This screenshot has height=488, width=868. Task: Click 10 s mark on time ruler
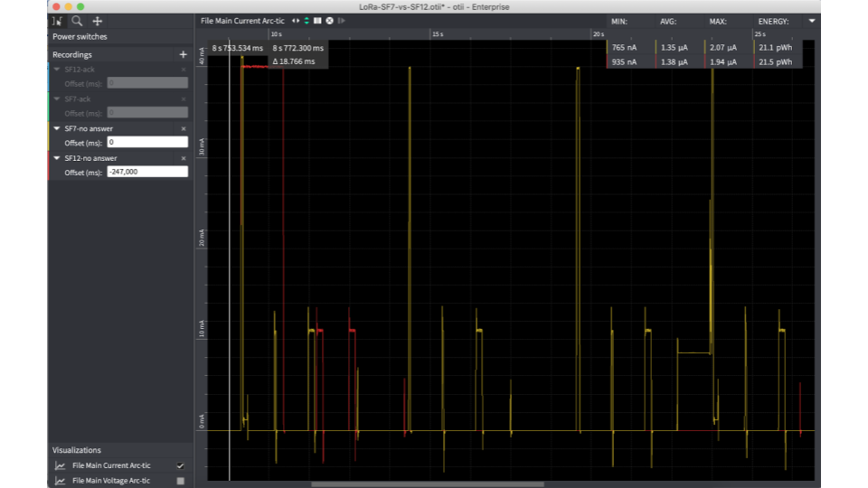277,34
